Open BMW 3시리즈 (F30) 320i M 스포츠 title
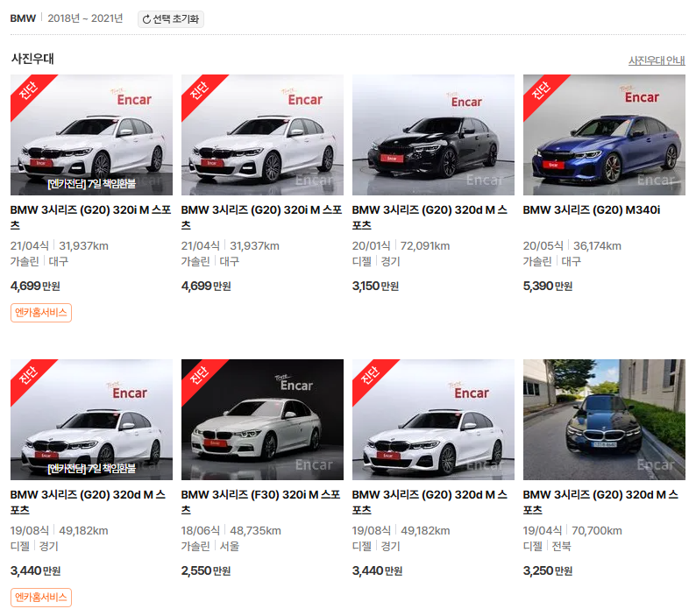 pyautogui.click(x=261, y=502)
